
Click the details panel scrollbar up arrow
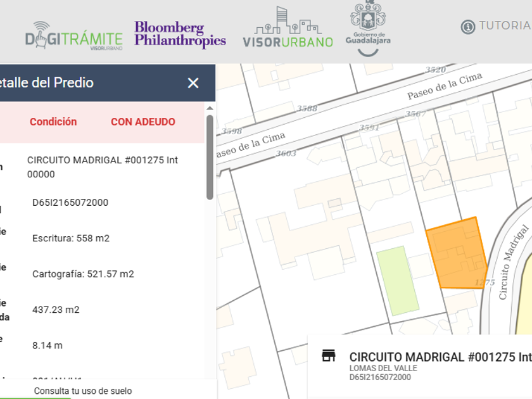coord(210,108)
